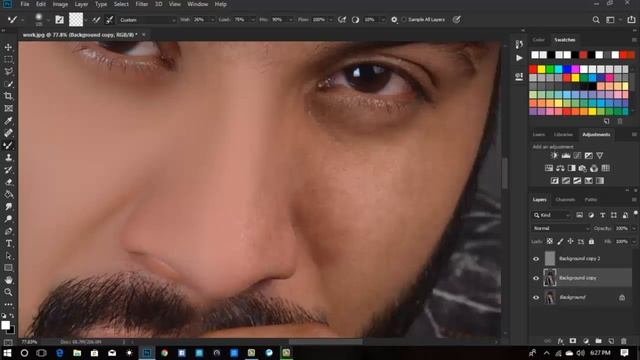
Task: Add a Brightness/Contrast adjustment
Action: click(554, 156)
